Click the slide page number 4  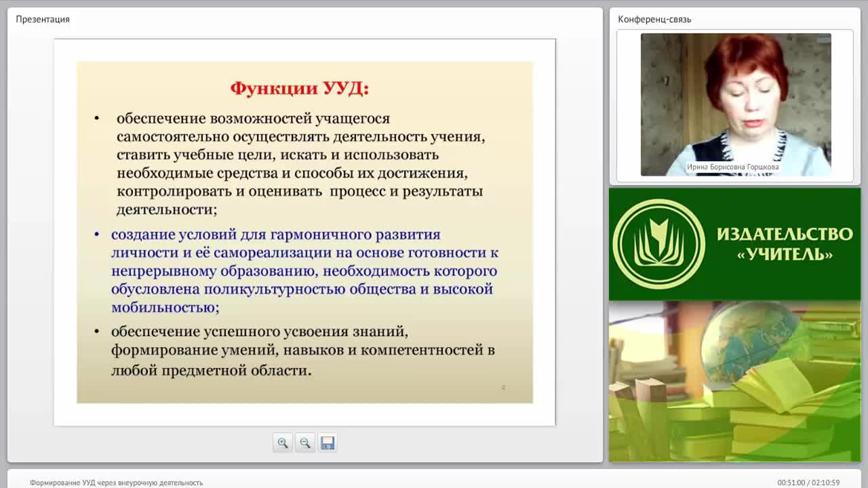(503, 388)
